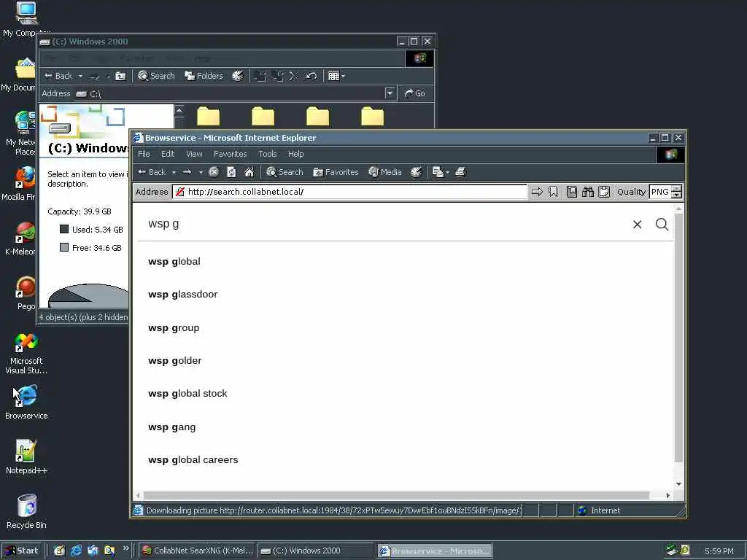
Task: Switch to (C:) Windows 2000 taskbar button
Action: pyautogui.click(x=317, y=551)
